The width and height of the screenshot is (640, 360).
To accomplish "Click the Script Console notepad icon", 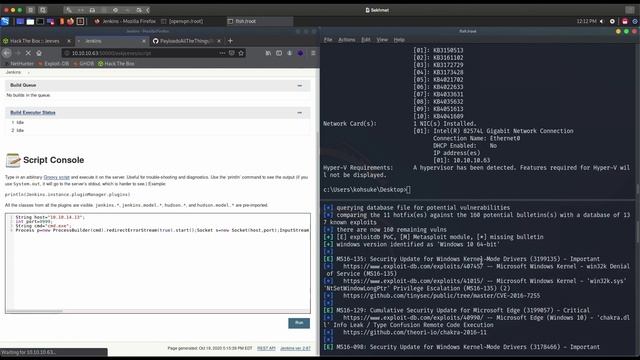I will pos(13,160).
